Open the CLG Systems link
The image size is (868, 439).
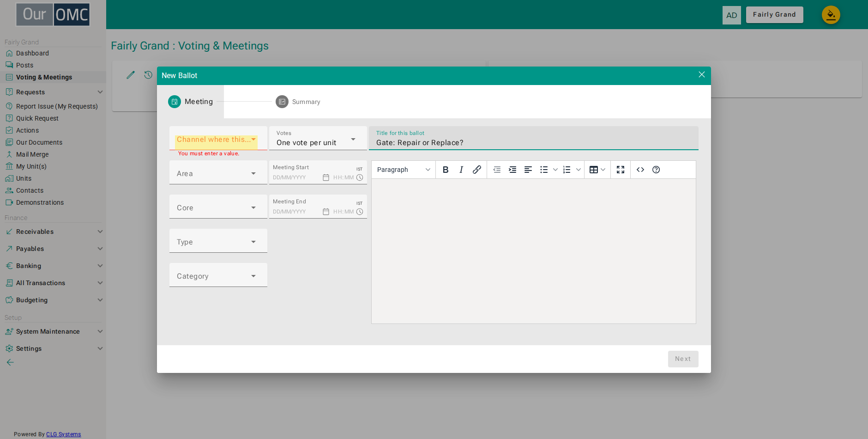tap(64, 434)
